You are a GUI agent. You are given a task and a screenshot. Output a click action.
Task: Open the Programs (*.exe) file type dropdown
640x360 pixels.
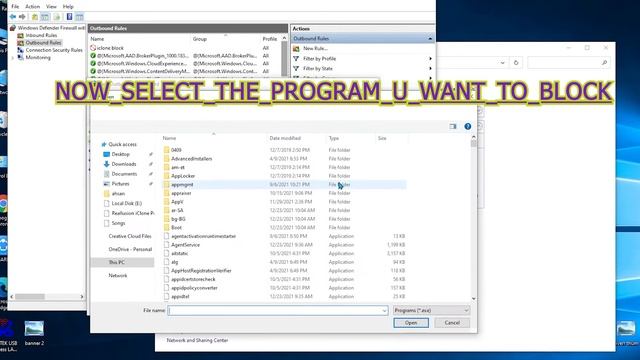pos(431,311)
